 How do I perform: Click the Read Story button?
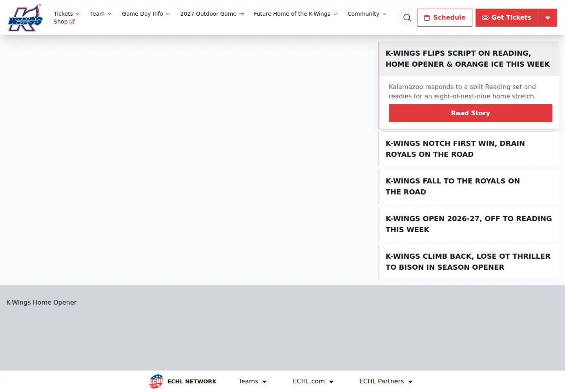click(470, 113)
